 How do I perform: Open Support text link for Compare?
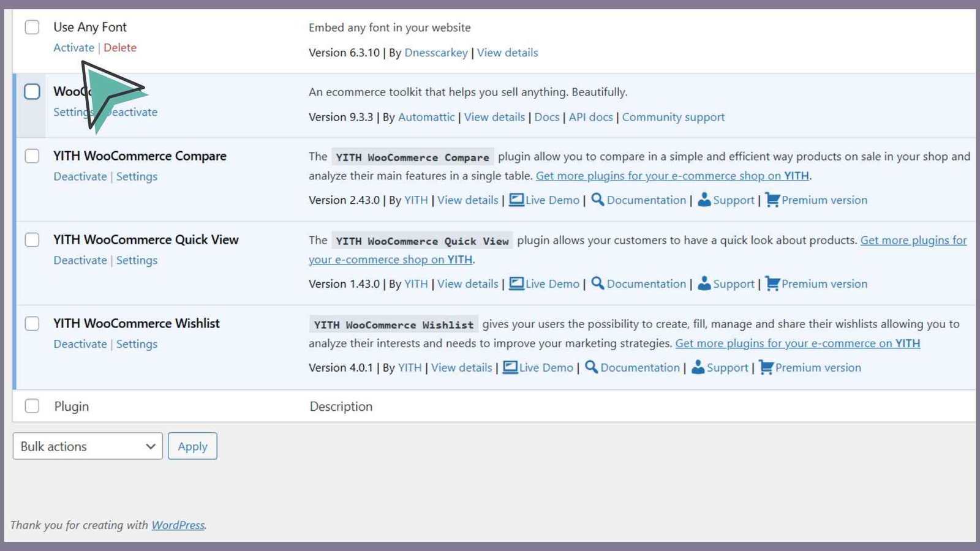click(734, 200)
